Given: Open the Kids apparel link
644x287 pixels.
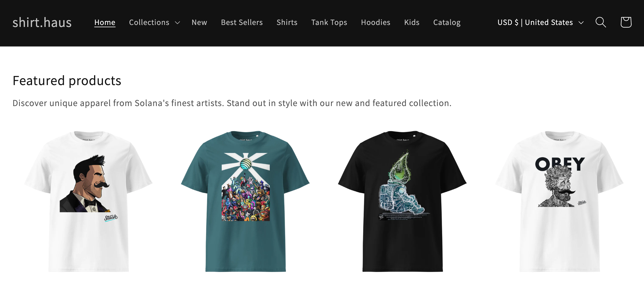Looking at the screenshot, I should [412, 22].
